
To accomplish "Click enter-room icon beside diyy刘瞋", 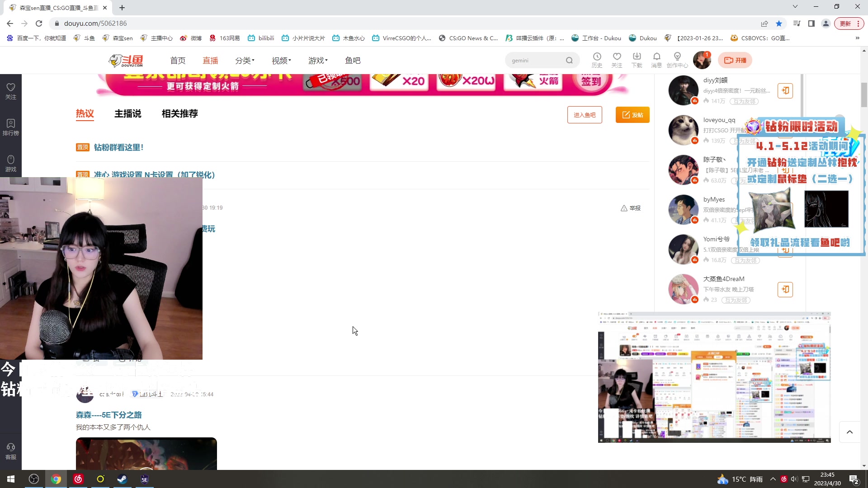I will [x=785, y=91].
